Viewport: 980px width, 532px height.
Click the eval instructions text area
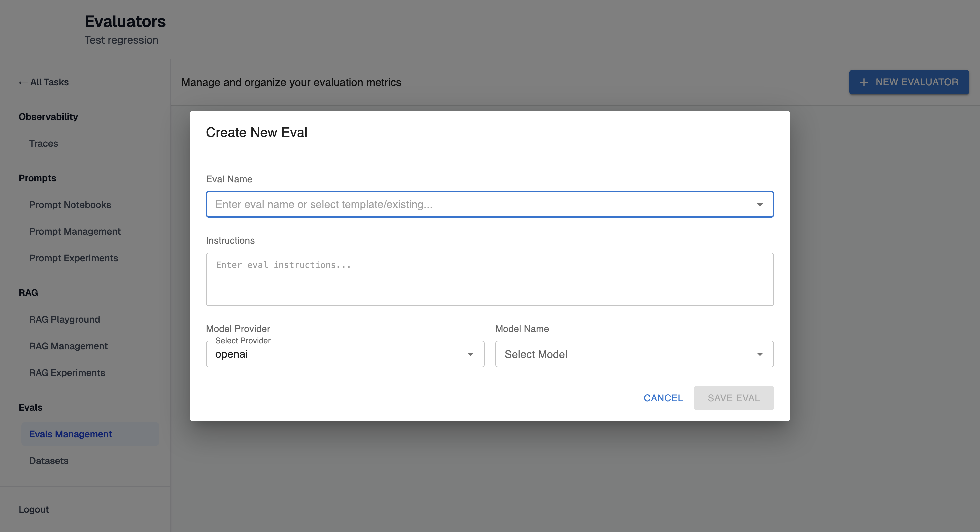point(490,279)
